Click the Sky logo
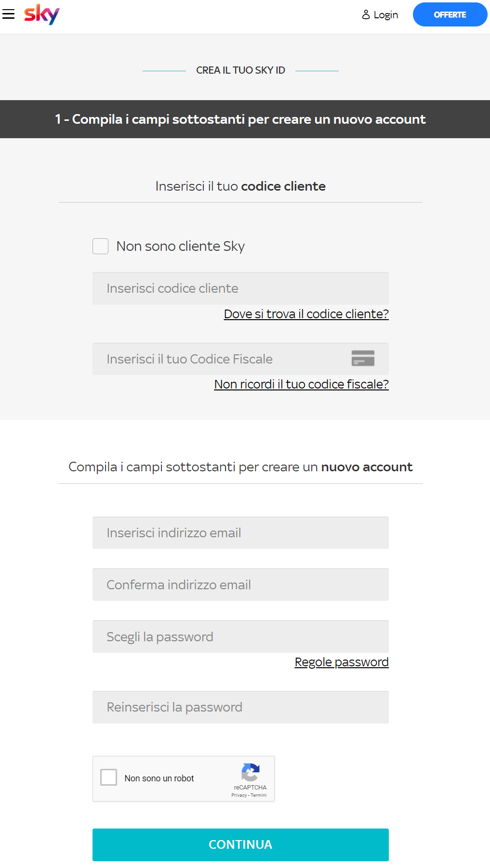This screenshot has height=868, width=490. 42,14
